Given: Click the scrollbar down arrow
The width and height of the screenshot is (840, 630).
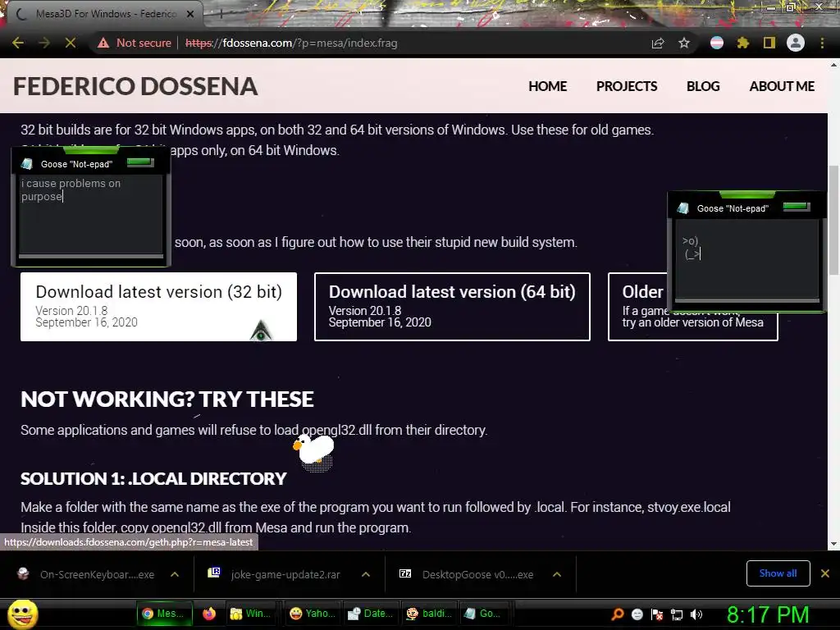Looking at the screenshot, I should pos(833,545).
